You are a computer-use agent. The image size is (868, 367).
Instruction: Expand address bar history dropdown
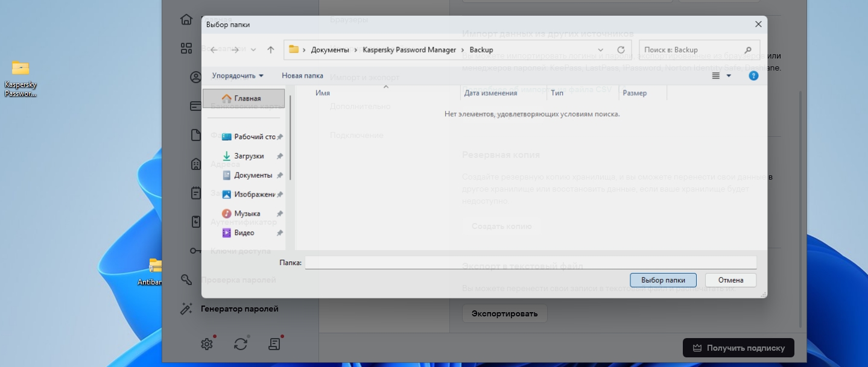coord(600,50)
